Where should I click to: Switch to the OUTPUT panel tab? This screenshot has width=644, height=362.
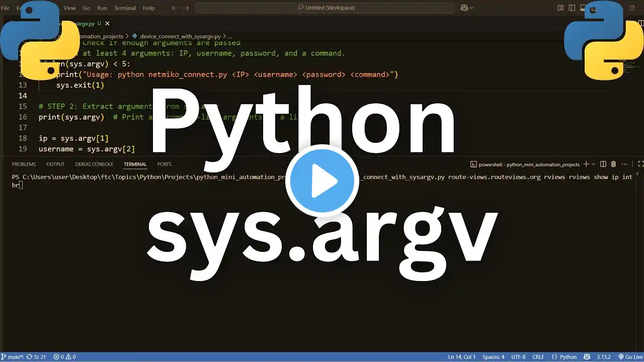click(x=55, y=164)
